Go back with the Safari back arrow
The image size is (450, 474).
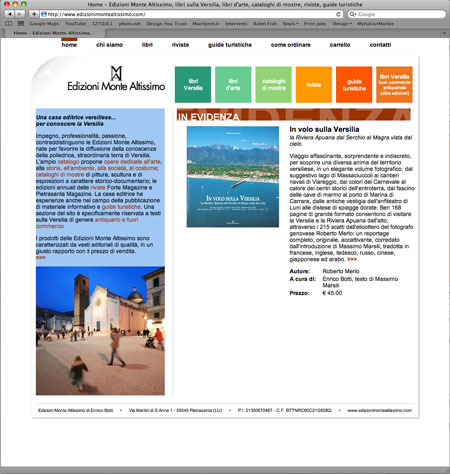pos(10,14)
